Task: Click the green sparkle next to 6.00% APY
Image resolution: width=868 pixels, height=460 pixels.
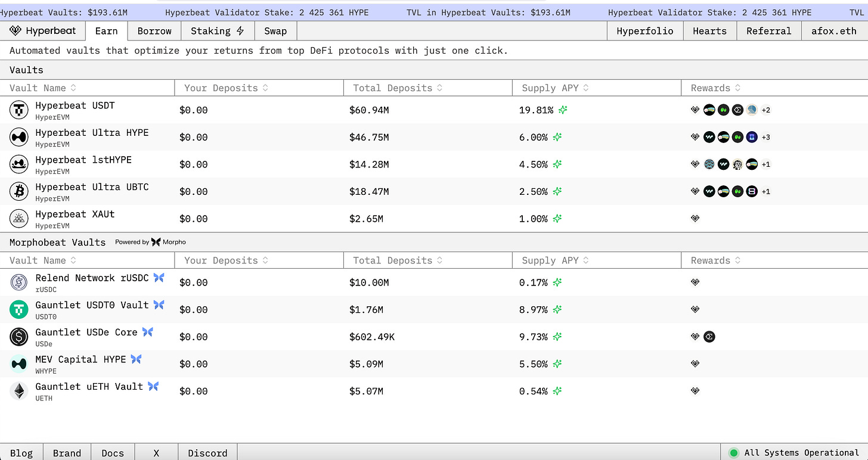Action: (x=557, y=137)
